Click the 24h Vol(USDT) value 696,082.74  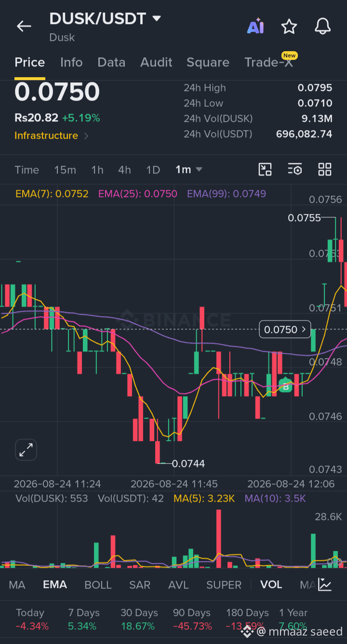click(304, 134)
